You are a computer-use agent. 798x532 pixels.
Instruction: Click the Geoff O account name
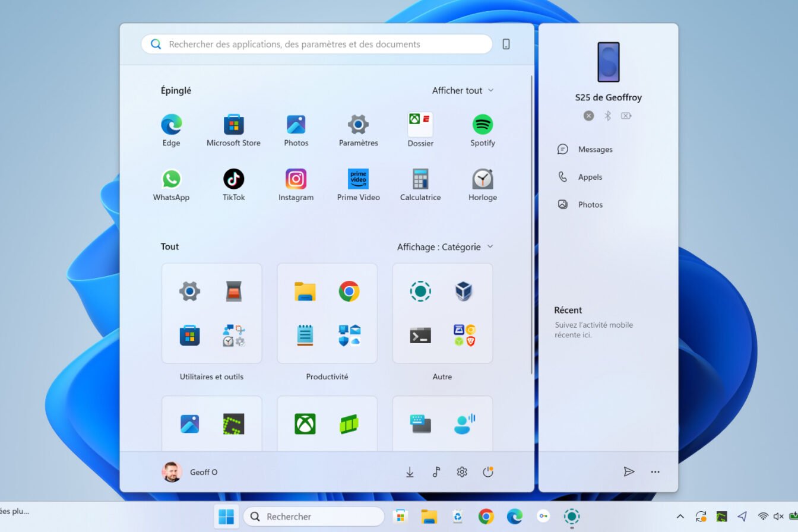point(203,471)
